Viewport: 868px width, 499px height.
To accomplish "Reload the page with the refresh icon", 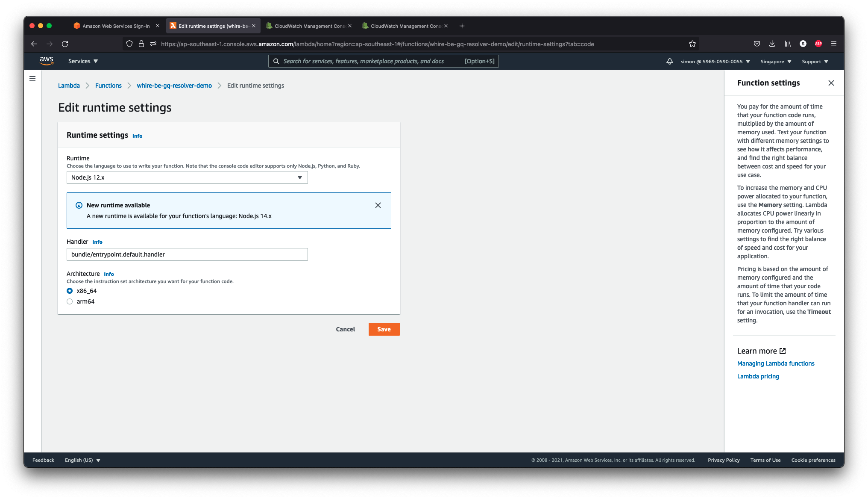I will (x=65, y=44).
